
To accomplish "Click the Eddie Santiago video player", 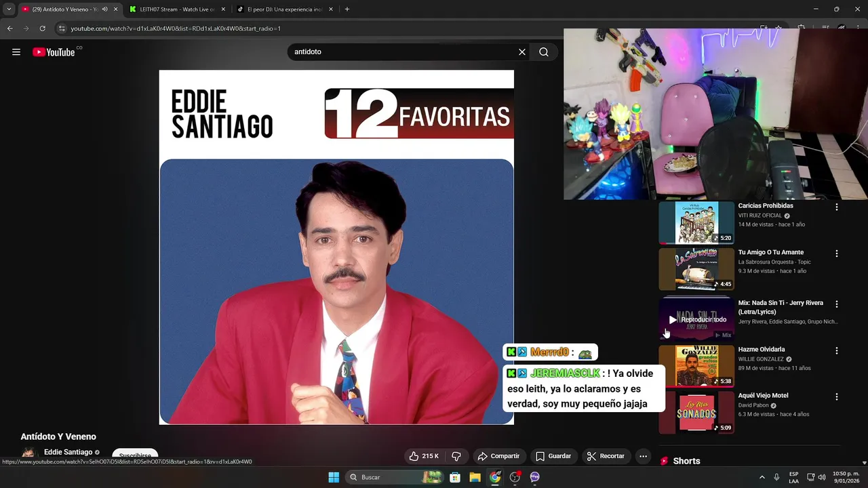I will point(336,247).
